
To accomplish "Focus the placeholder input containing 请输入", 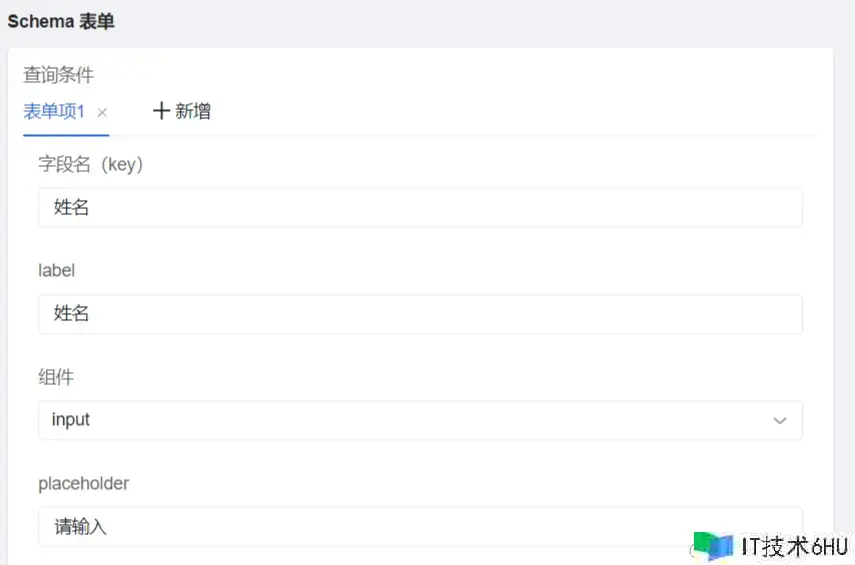I will point(420,527).
